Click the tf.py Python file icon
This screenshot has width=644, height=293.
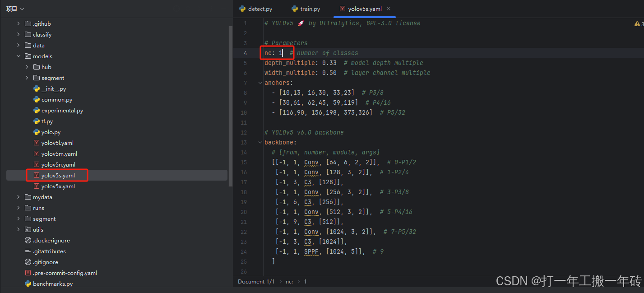tap(37, 121)
